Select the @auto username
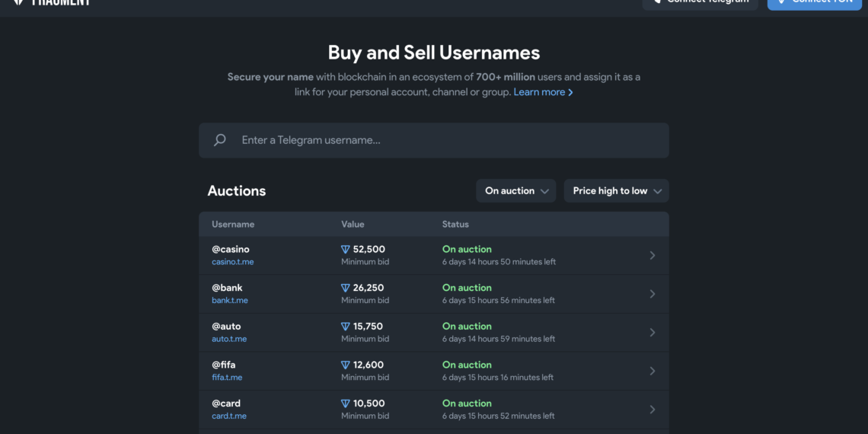 (226, 327)
